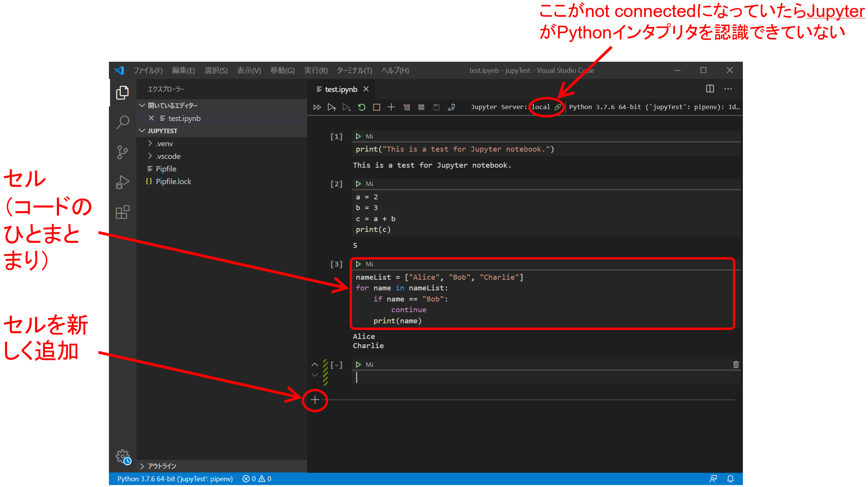Open the 実行(R) menu
This screenshot has width=868, height=487.
coord(316,70)
